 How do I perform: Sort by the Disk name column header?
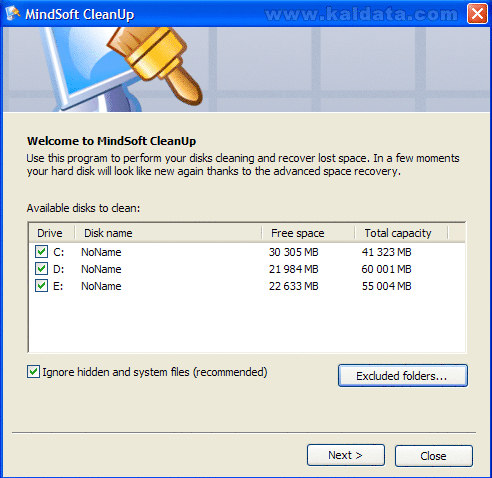168,233
